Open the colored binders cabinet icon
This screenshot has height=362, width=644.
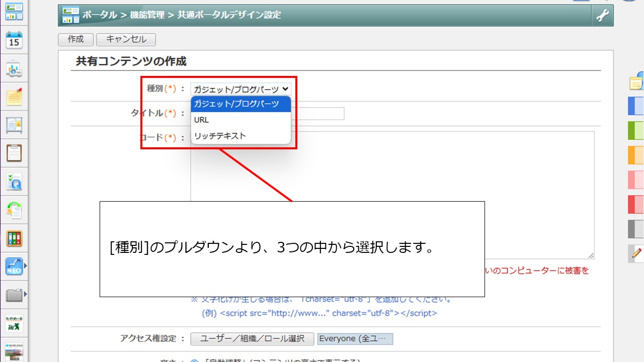(x=14, y=238)
